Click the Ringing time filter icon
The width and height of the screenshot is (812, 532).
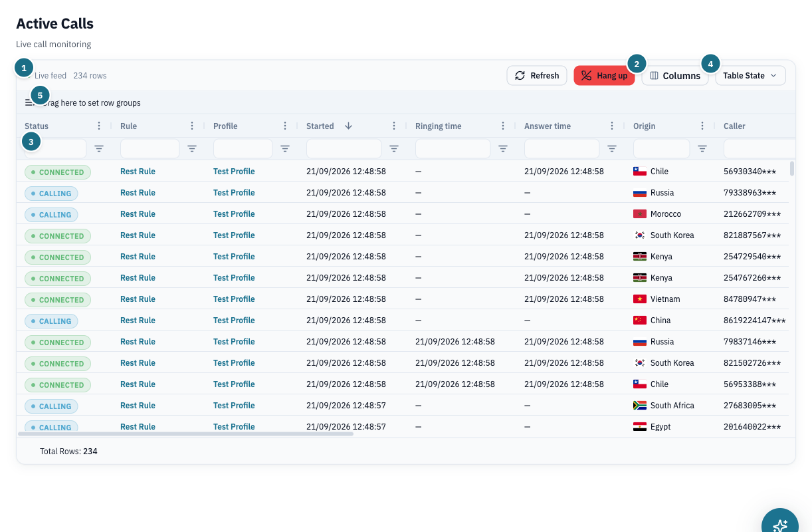click(x=503, y=148)
